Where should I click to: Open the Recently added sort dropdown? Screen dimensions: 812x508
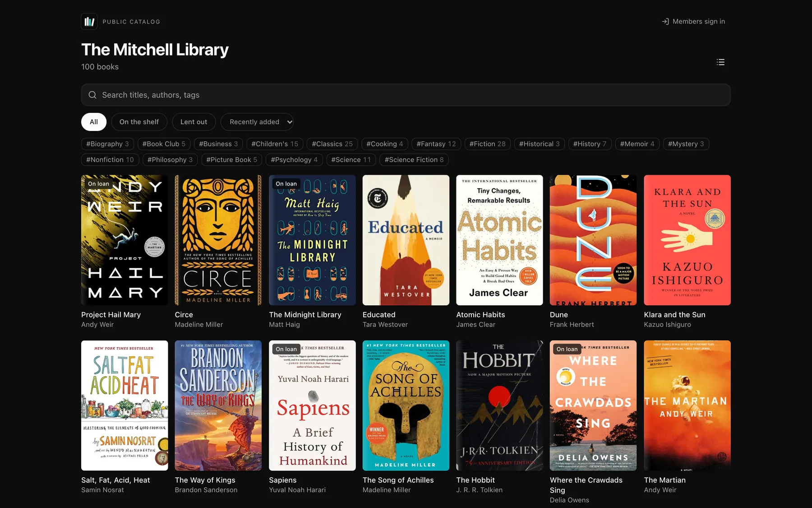[x=257, y=122]
